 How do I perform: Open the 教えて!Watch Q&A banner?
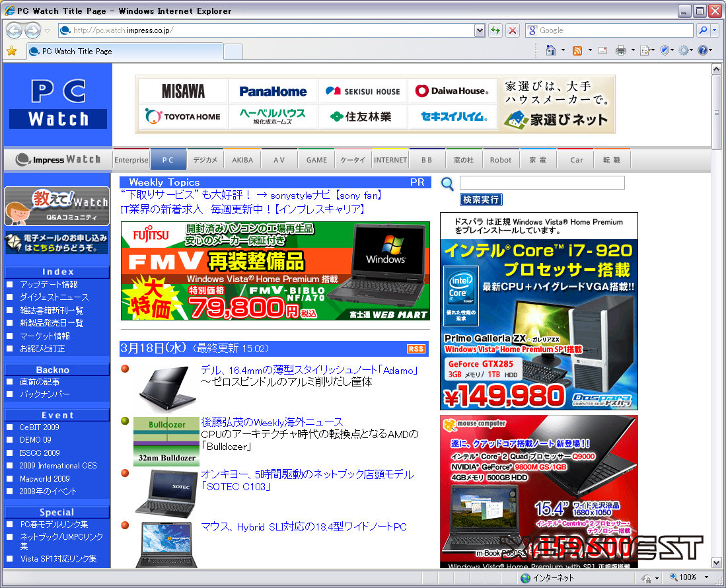pyautogui.click(x=57, y=206)
